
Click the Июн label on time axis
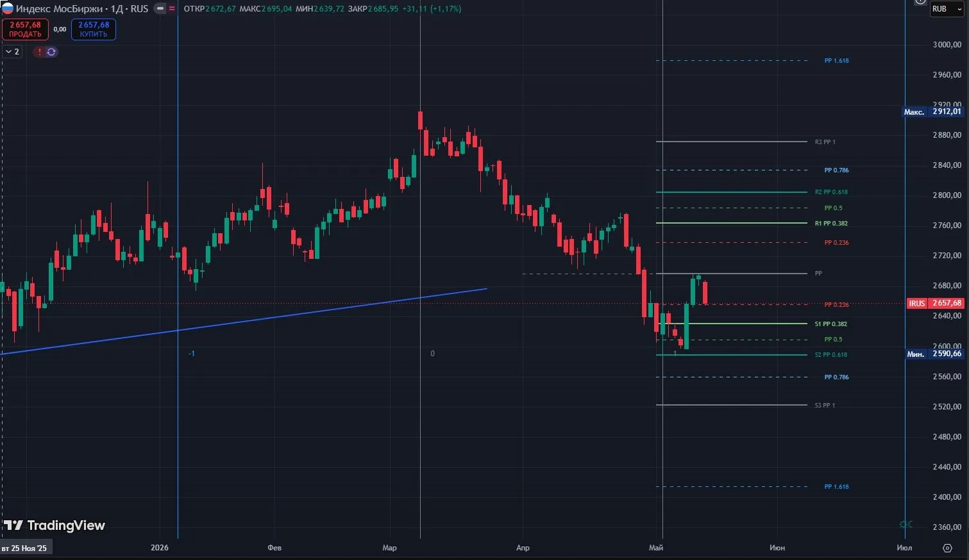click(x=777, y=548)
